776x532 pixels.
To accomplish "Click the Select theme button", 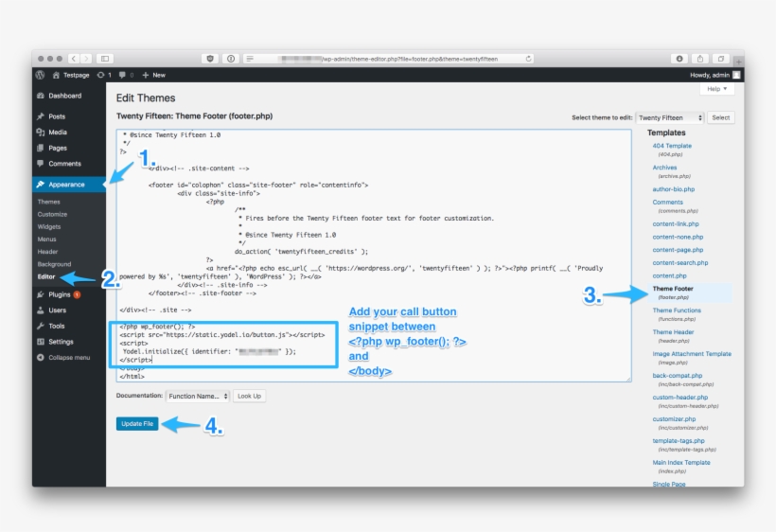I will 720,117.
